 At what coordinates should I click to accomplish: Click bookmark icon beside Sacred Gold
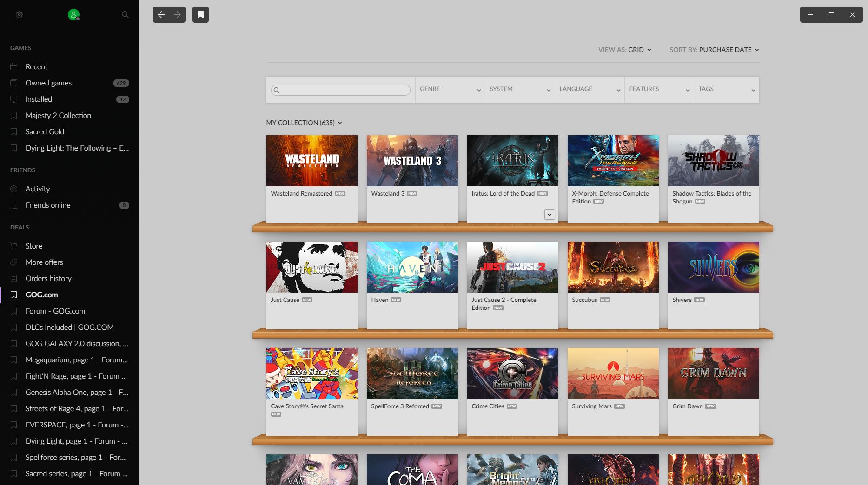pyautogui.click(x=14, y=131)
